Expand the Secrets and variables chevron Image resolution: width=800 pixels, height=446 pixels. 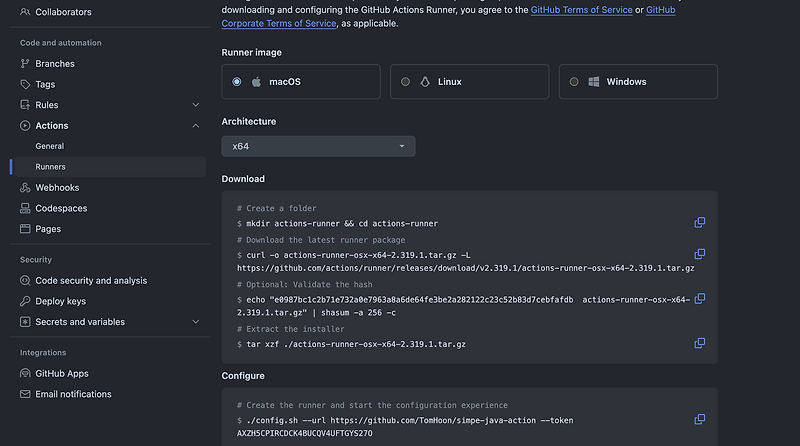click(195, 322)
